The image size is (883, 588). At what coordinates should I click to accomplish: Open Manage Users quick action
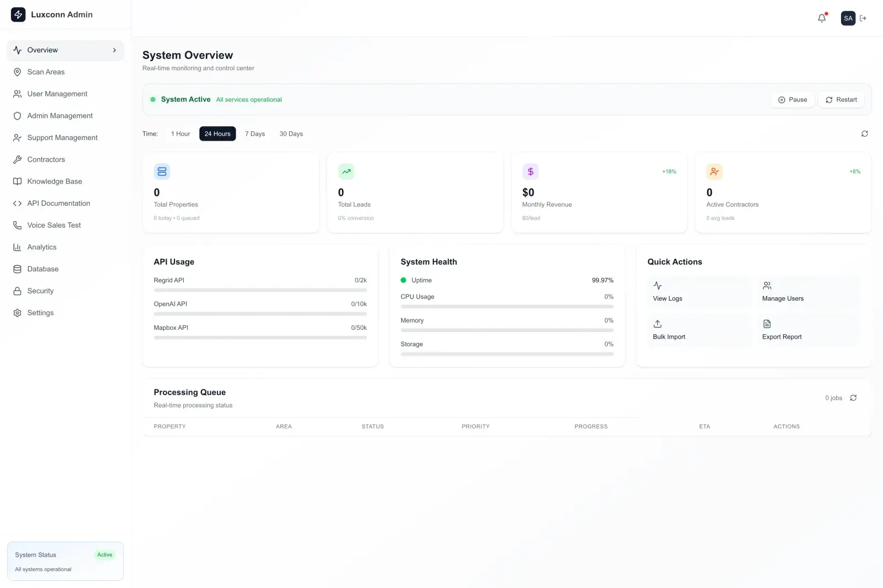pos(808,292)
